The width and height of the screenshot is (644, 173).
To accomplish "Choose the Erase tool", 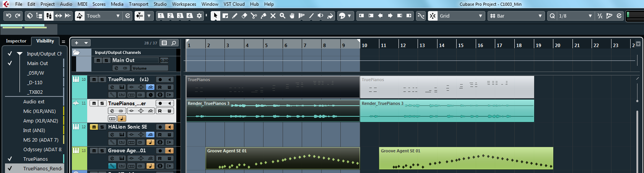I will click(x=244, y=16).
